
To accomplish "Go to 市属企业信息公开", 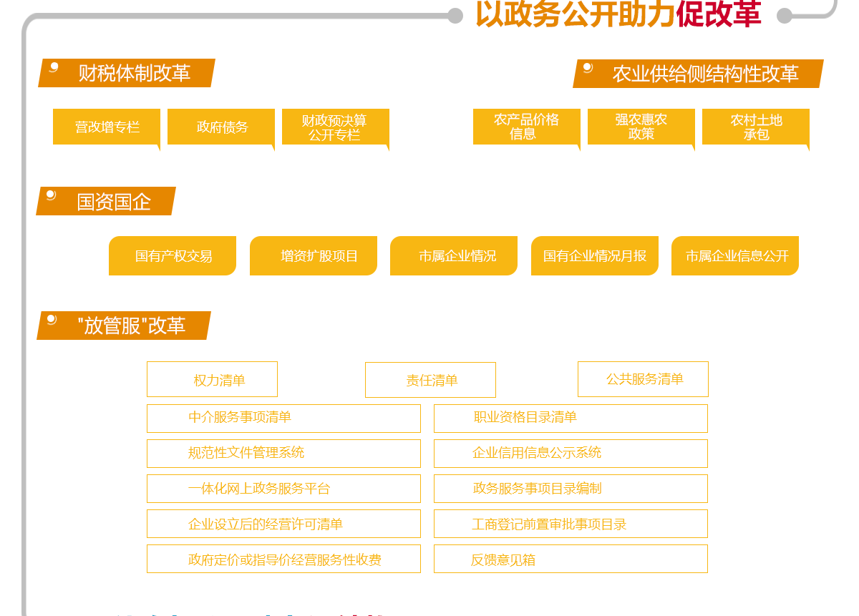I will tap(735, 256).
